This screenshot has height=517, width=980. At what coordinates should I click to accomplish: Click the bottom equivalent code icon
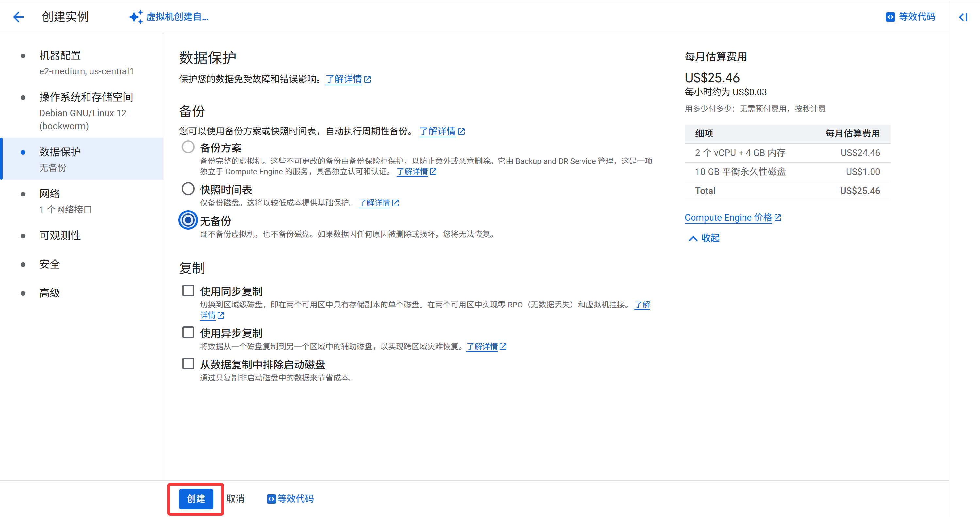(271, 499)
